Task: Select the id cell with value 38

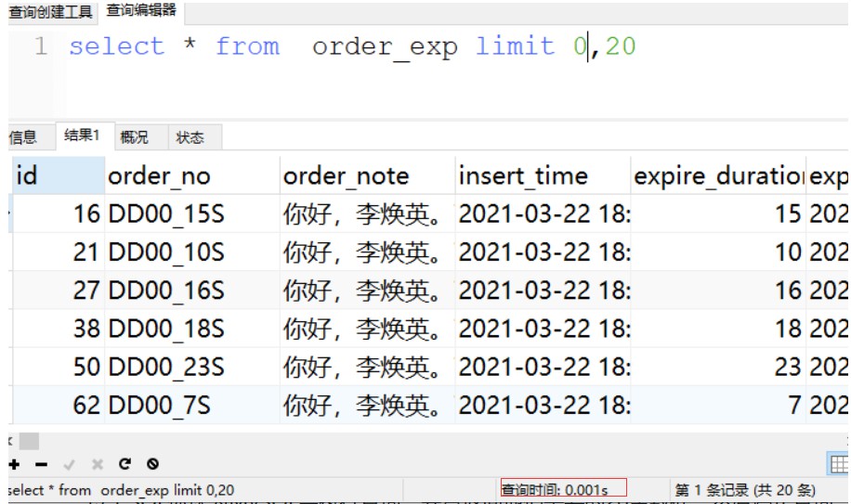Action: click(59, 329)
